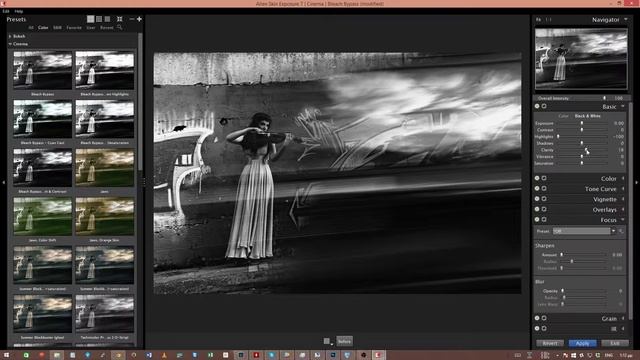The image size is (640, 360).
Task: Select the medium preset thumbnail size icon
Action: [x=99, y=19]
